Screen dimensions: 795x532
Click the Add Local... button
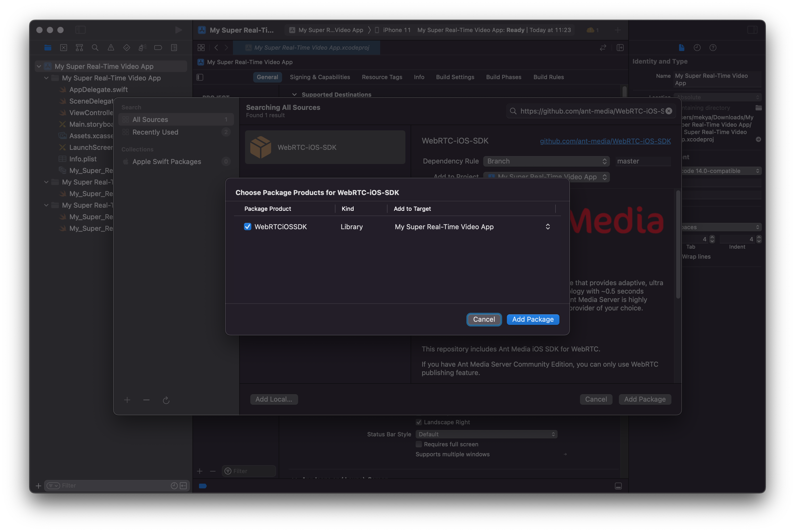tap(274, 399)
